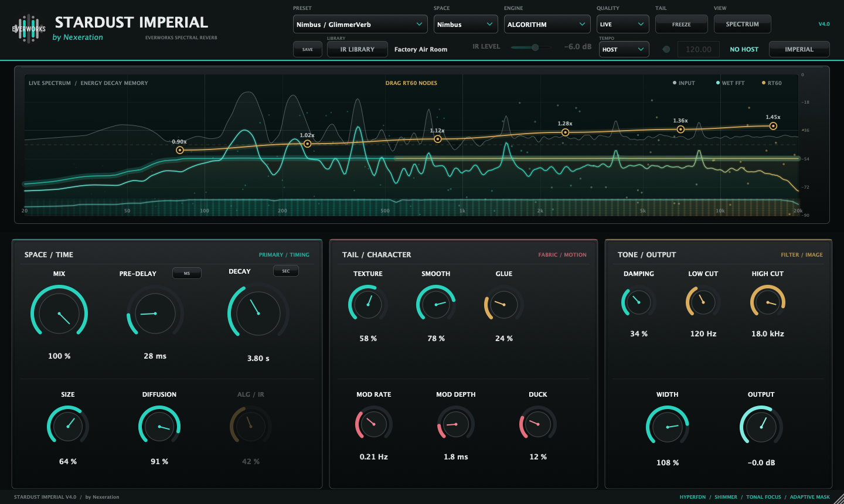Screen dimensions: 844x504
Task: Click the HIGH CUT knob
Action: coord(768,302)
